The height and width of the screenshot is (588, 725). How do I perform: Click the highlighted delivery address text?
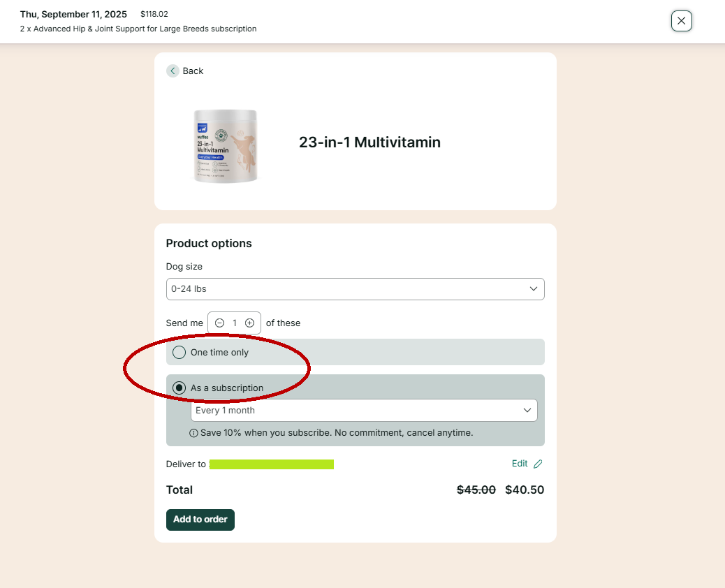click(271, 464)
